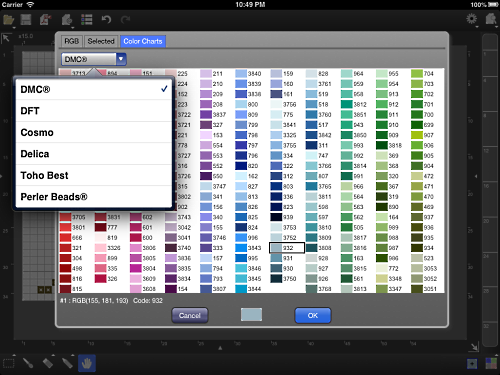Switch to the Selected tab
The image size is (500, 375).
click(x=101, y=41)
